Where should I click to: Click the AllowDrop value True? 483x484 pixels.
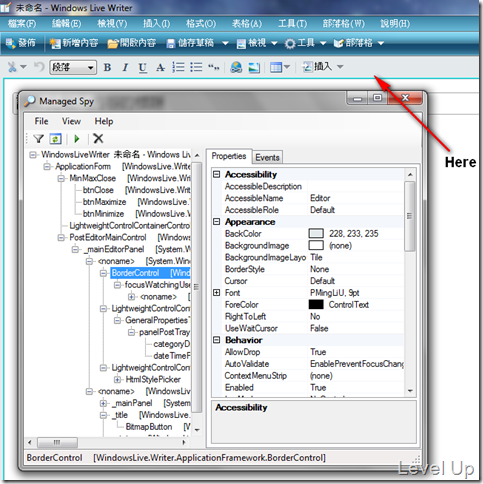coord(318,352)
